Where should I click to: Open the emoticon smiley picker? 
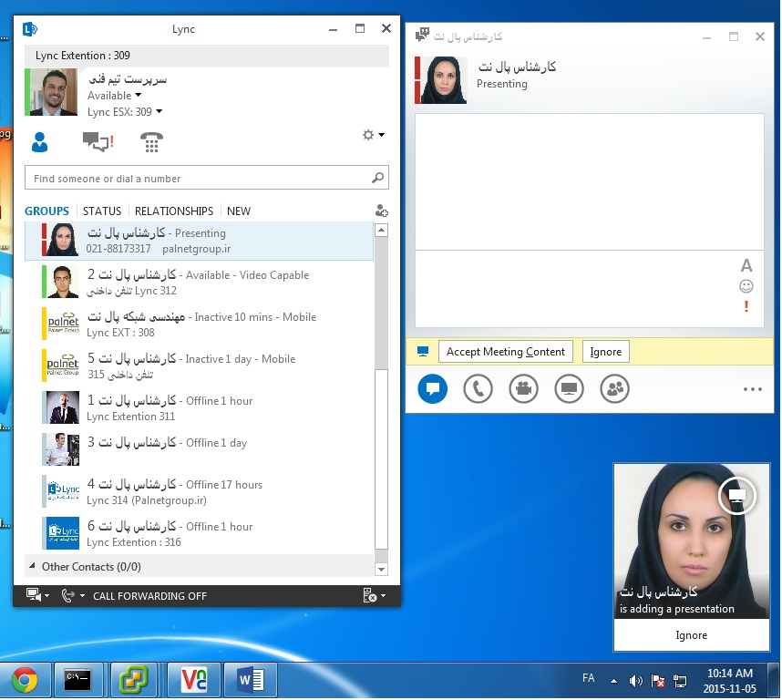[746, 286]
